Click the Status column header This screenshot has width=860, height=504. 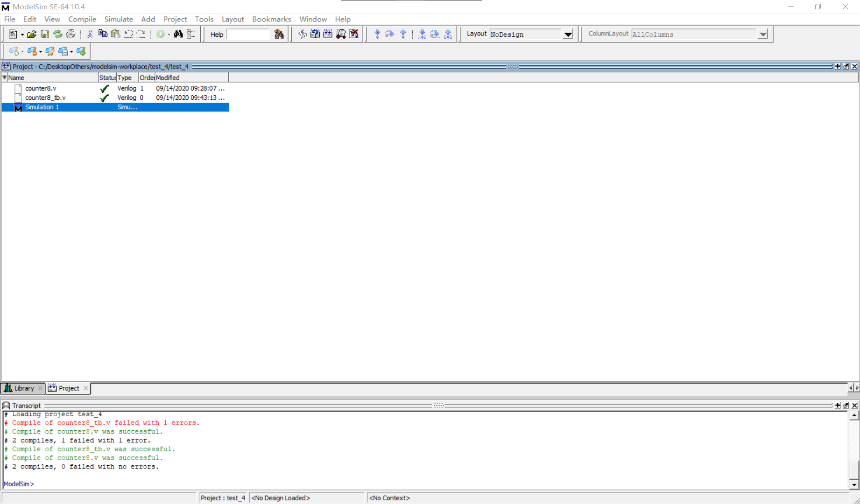pos(107,77)
